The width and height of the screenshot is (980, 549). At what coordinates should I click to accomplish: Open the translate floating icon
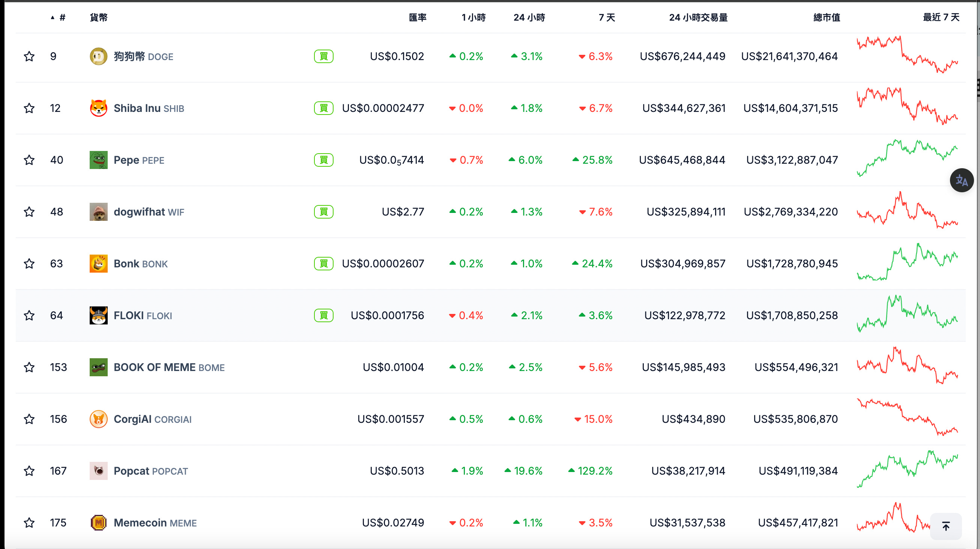[x=961, y=180]
